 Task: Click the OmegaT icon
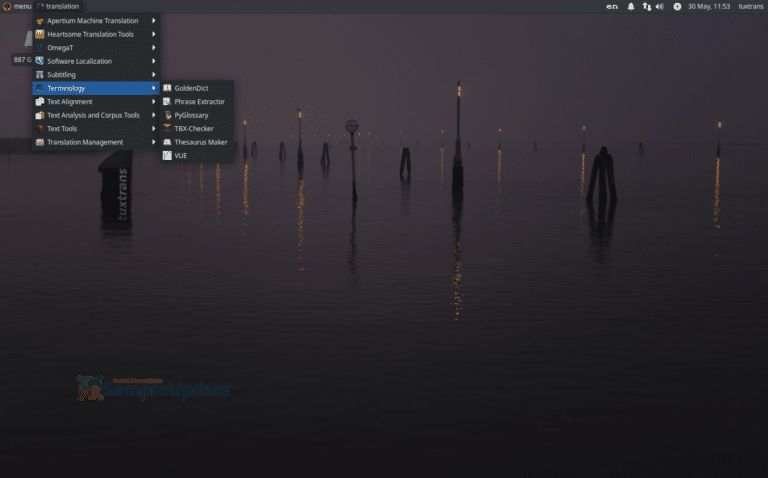40,48
